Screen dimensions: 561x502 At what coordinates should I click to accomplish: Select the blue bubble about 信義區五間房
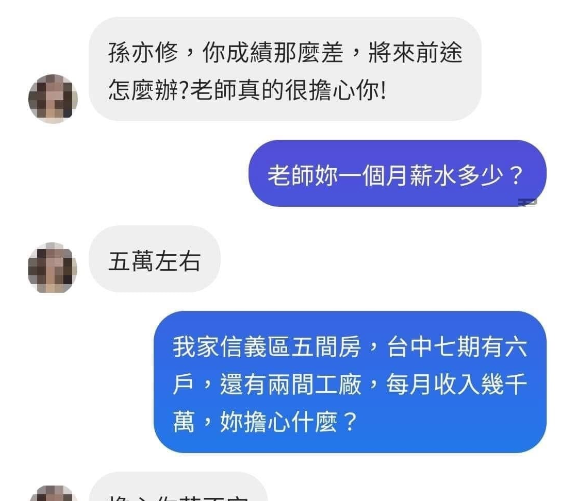pos(350,382)
